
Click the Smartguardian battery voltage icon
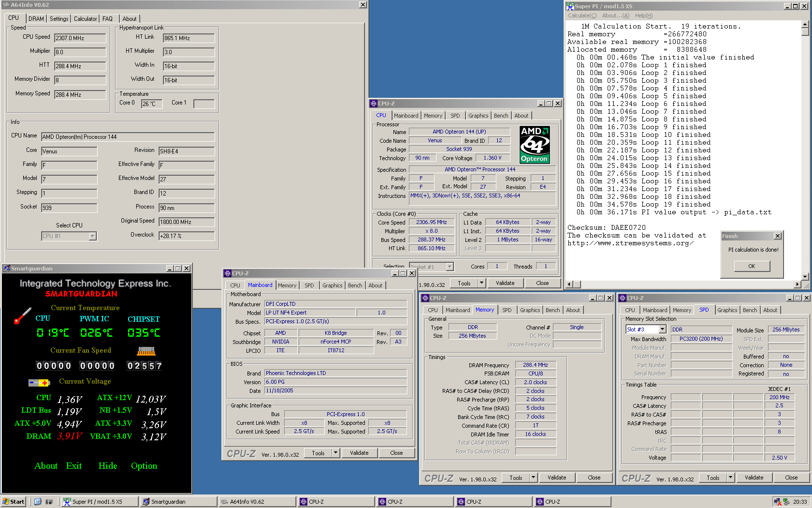(x=39, y=383)
